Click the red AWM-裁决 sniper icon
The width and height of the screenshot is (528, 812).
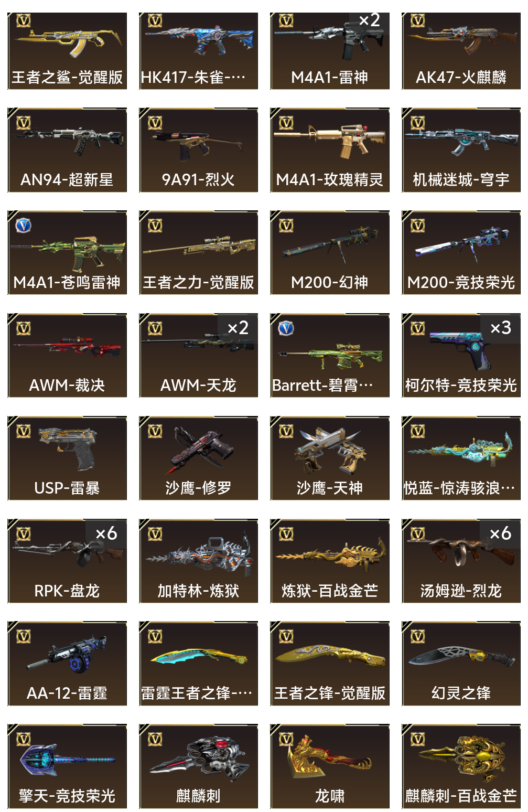67,347
